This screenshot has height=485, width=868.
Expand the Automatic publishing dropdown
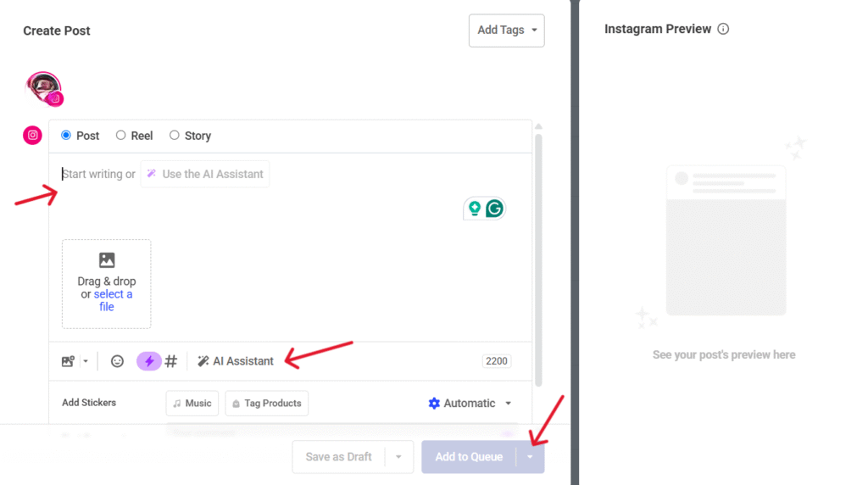pos(470,404)
